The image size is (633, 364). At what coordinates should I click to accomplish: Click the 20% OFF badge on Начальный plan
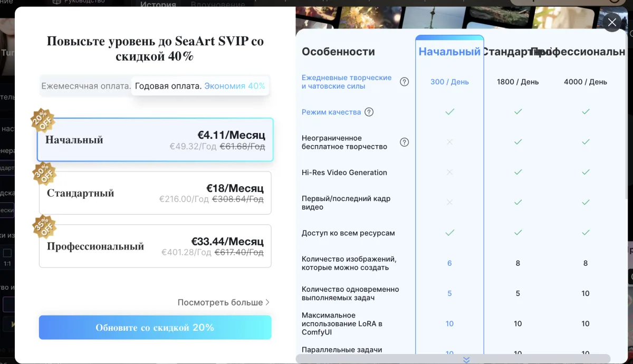coord(42,120)
